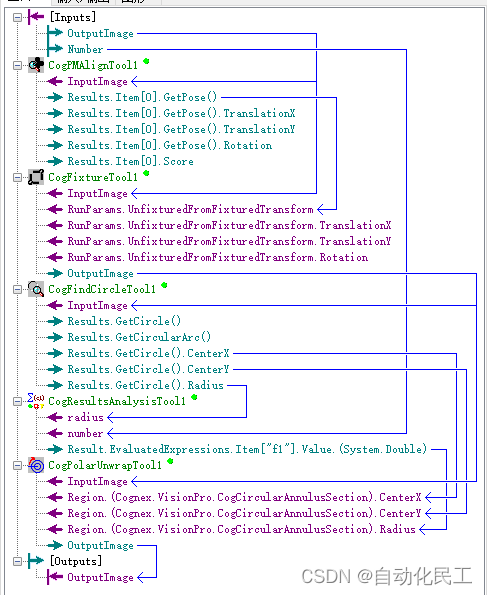487x595 pixels.
Task: Click the CogResultsAnalysisTool1 sigma icon
Action: (x=36, y=401)
